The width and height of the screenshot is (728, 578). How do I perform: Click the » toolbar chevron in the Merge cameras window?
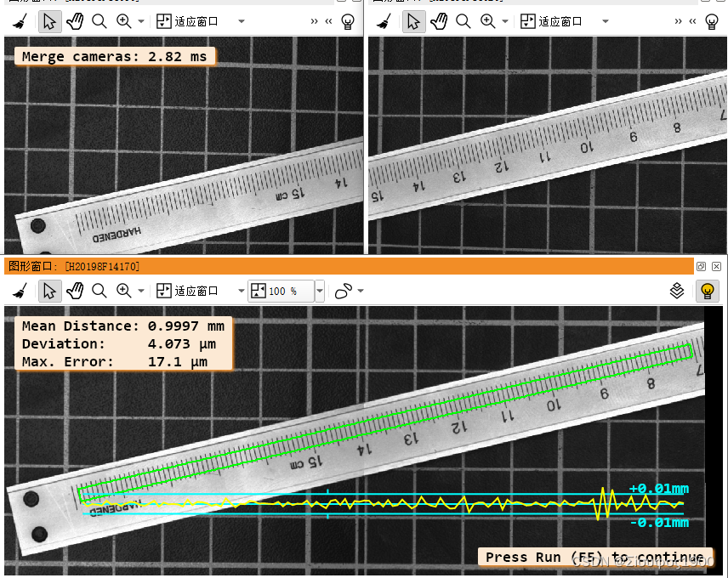pyautogui.click(x=315, y=21)
